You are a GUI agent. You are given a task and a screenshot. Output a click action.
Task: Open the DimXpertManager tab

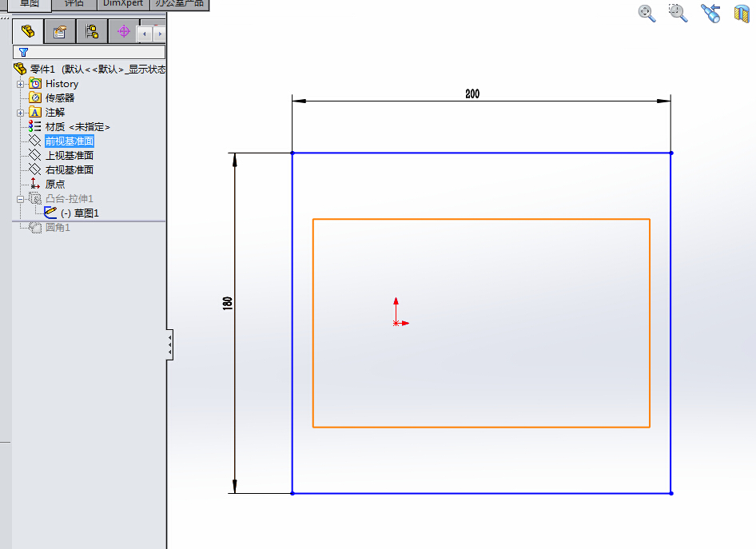pos(123,32)
